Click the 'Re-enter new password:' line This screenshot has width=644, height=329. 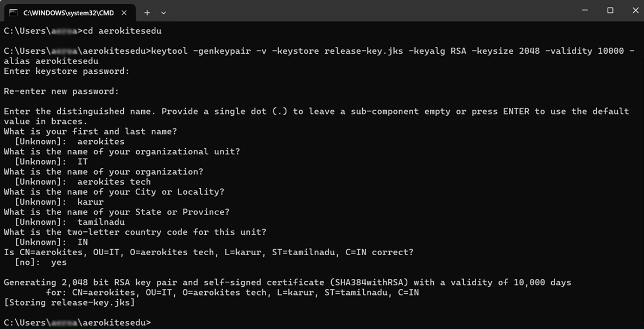click(61, 92)
